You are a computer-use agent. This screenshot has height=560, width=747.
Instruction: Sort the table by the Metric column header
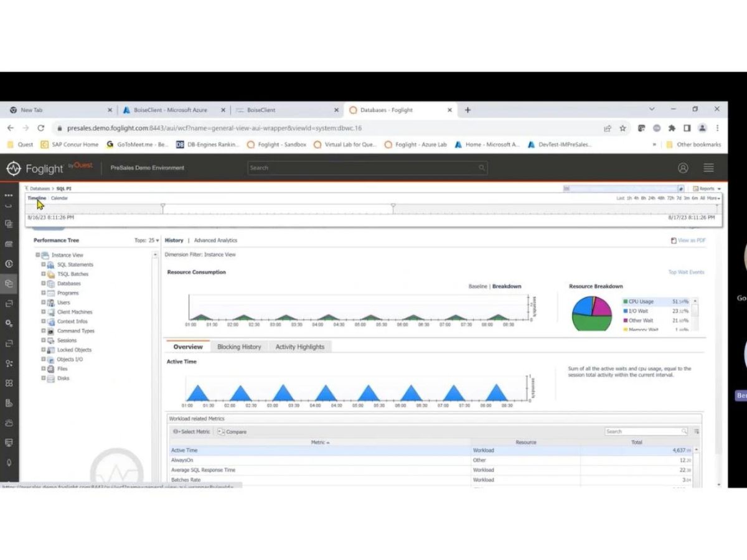point(320,442)
